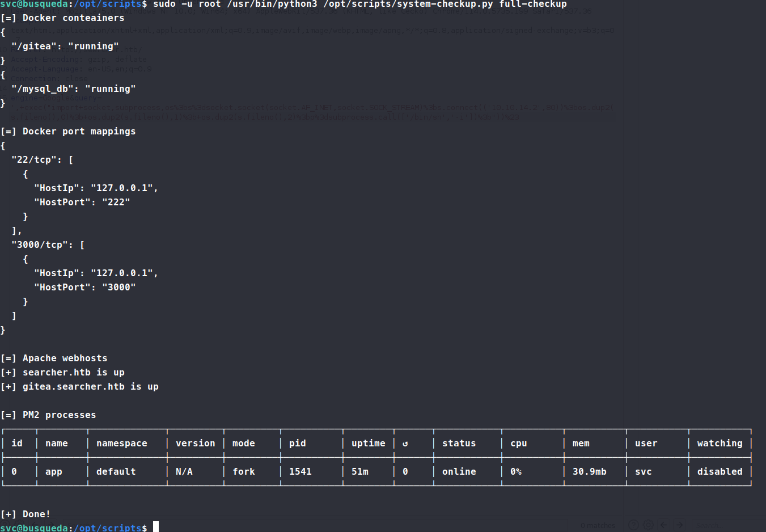Click the restart count icon in table header

(x=405, y=444)
